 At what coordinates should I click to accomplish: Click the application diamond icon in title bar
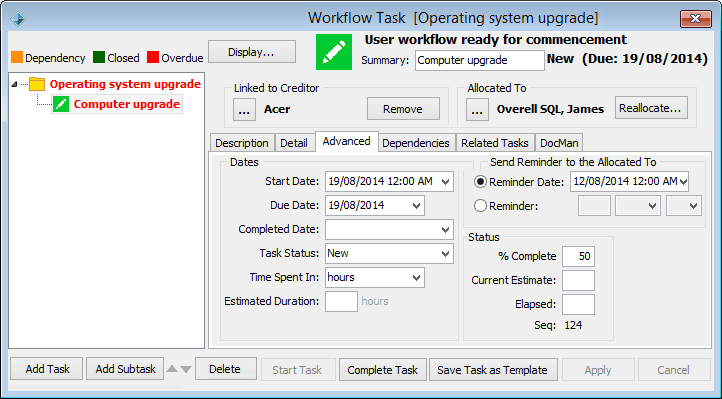[18, 19]
